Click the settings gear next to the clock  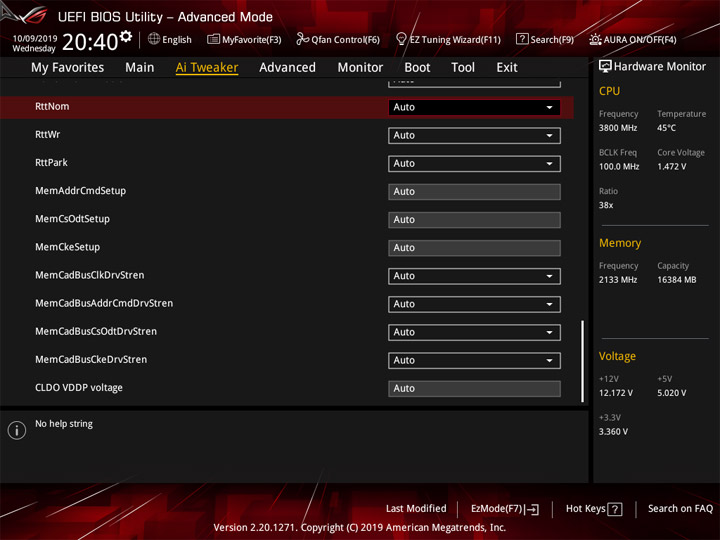coord(126,36)
